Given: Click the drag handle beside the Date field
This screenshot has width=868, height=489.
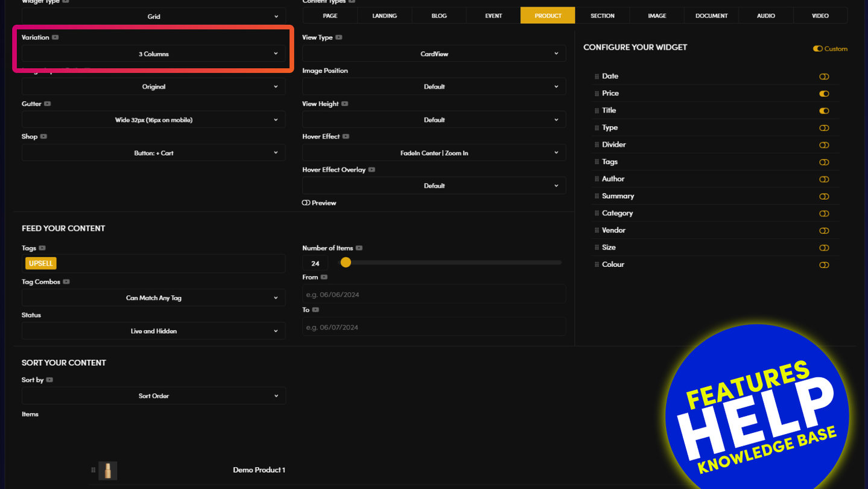Looking at the screenshot, I should pyautogui.click(x=597, y=77).
